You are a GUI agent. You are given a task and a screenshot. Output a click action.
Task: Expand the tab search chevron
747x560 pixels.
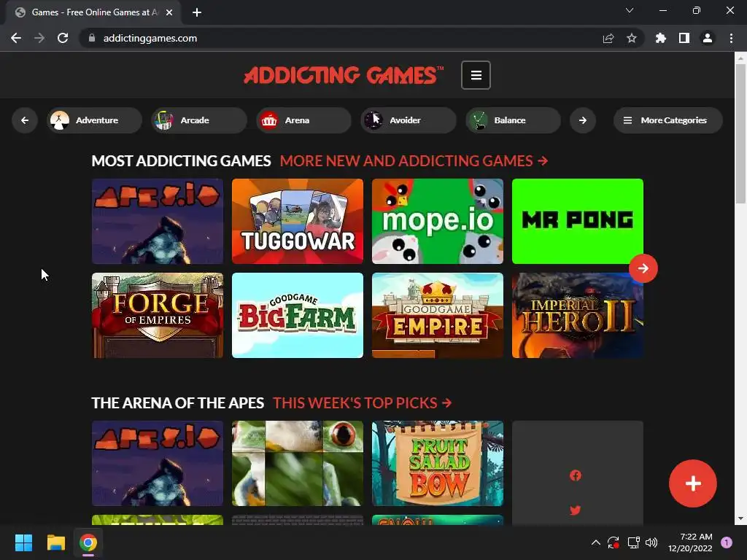630,10
